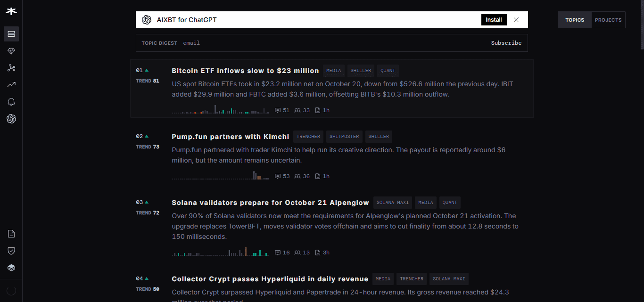Click comments icon on Solana validators topic

tap(278, 253)
